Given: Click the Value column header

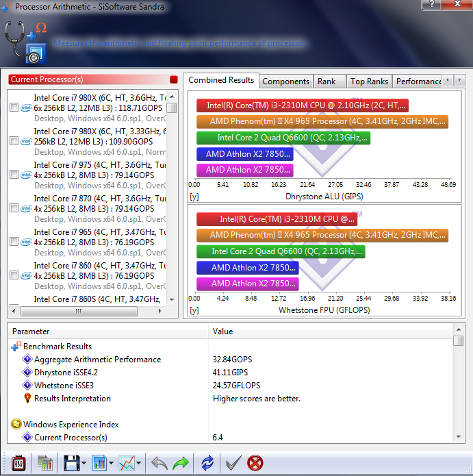Looking at the screenshot, I should 331,331.
